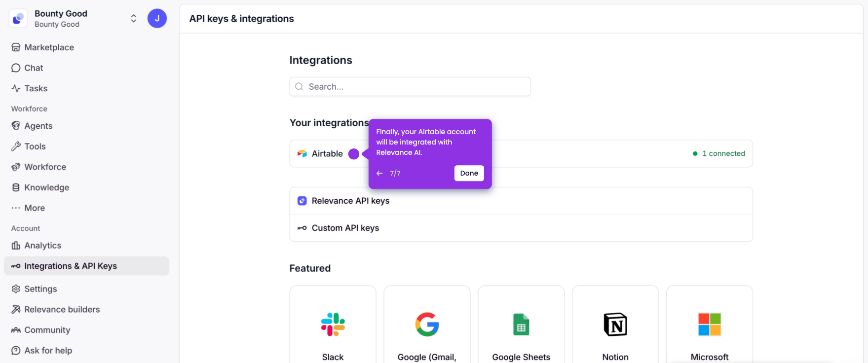This screenshot has height=363, width=868.
Task: Click the Tools wrench icon
Action: pyautogui.click(x=16, y=146)
